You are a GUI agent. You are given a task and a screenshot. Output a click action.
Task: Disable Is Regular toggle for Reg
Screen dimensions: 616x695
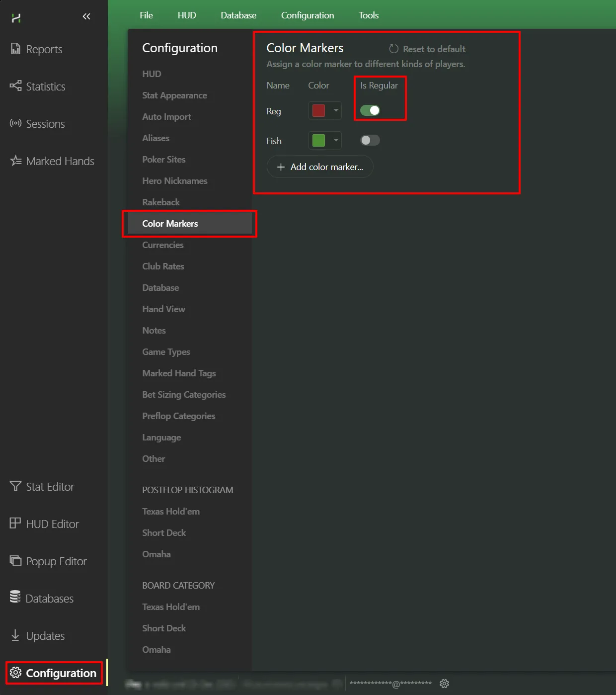tap(370, 110)
